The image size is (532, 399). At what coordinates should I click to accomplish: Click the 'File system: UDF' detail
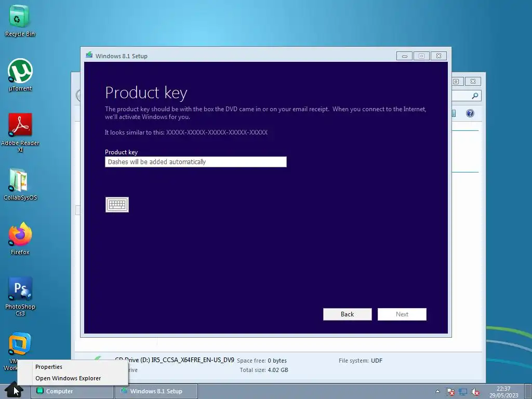(361, 361)
